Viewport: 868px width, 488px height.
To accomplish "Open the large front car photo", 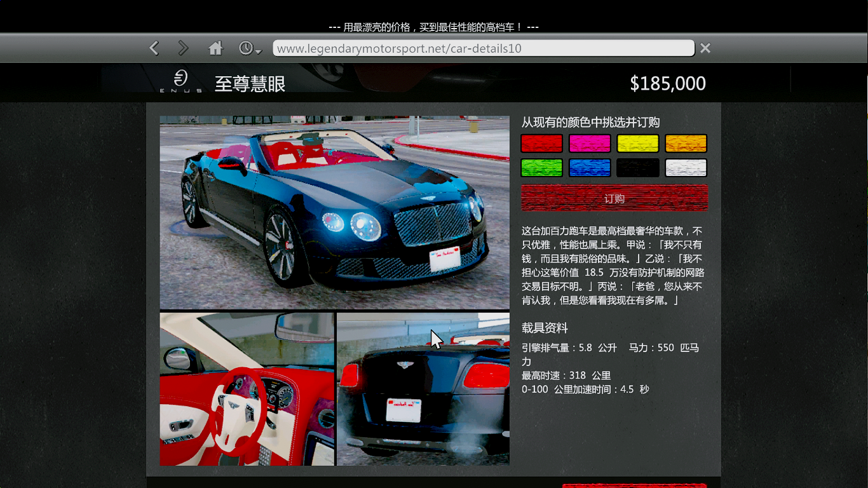I will [x=334, y=212].
